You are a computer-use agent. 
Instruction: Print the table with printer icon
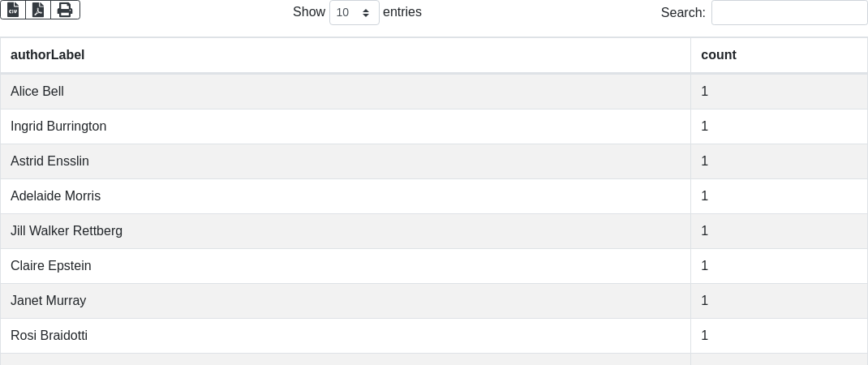pyautogui.click(x=65, y=10)
